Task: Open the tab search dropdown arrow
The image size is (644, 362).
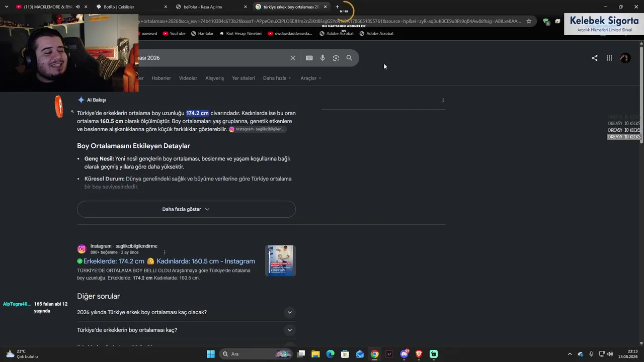Action: click(7, 7)
